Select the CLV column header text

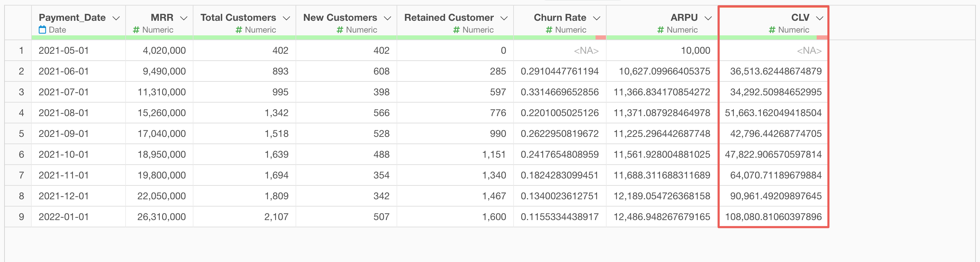[x=800, y=18]
